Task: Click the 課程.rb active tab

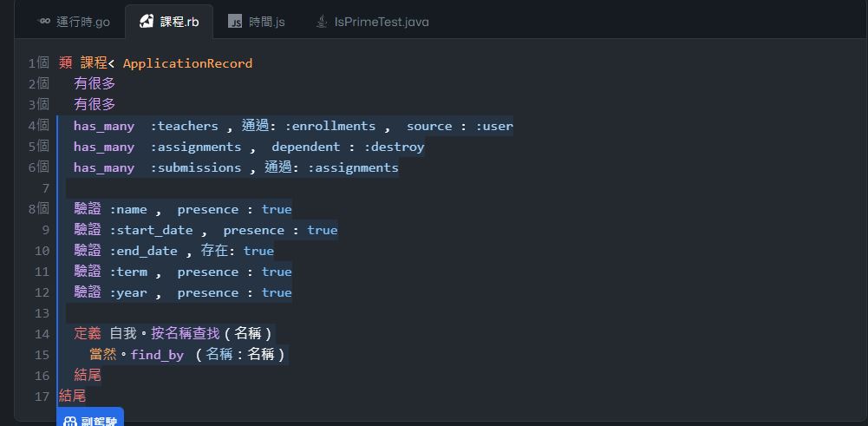Action: tap(169, 22)
